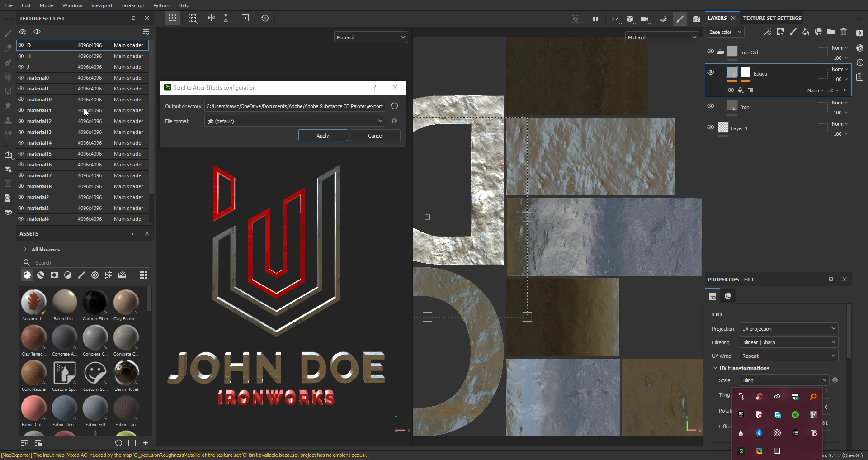
Task: Click the pause engine computations icon
Action: pyautogui.click(x=595, y=19)
